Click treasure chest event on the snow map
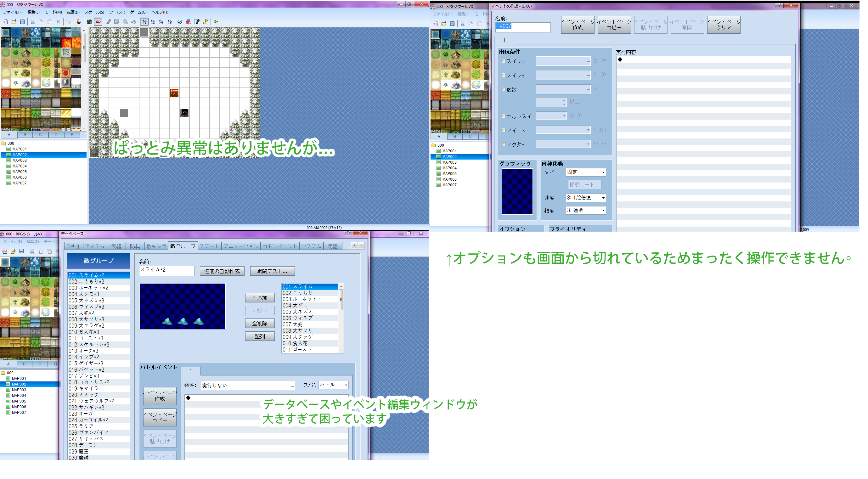 (x=174, y=93)
